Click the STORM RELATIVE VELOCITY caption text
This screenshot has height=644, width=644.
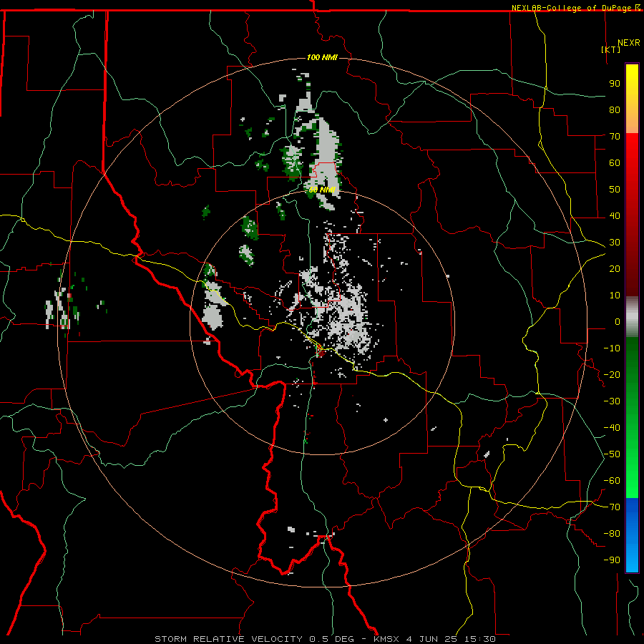click(x=228, y=639)
